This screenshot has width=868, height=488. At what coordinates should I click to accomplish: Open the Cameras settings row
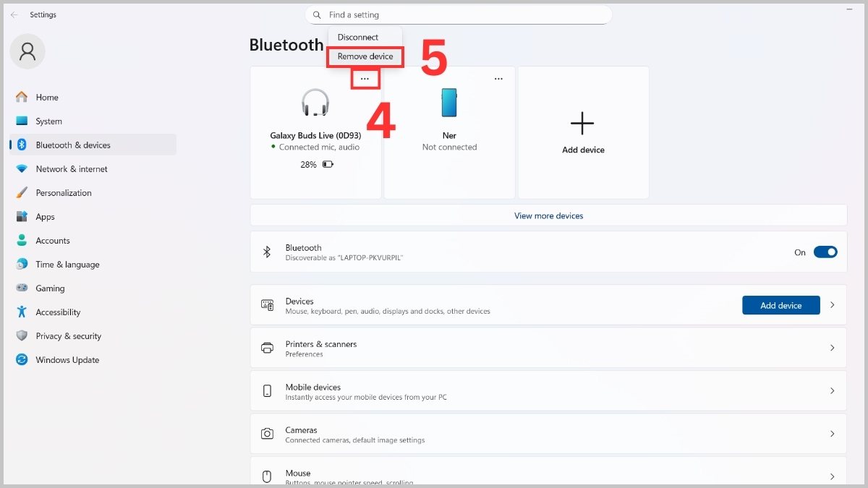pyautogui.click(x=548, y=434)
